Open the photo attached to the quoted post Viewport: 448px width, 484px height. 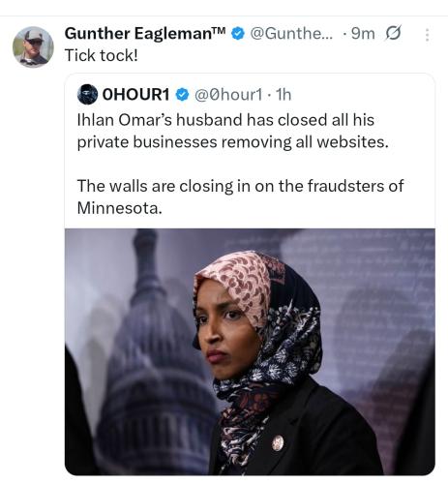point(250,351)
